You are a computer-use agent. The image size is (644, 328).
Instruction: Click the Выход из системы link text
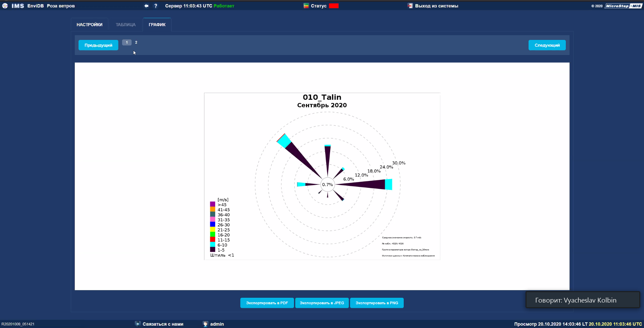point(436,6)
